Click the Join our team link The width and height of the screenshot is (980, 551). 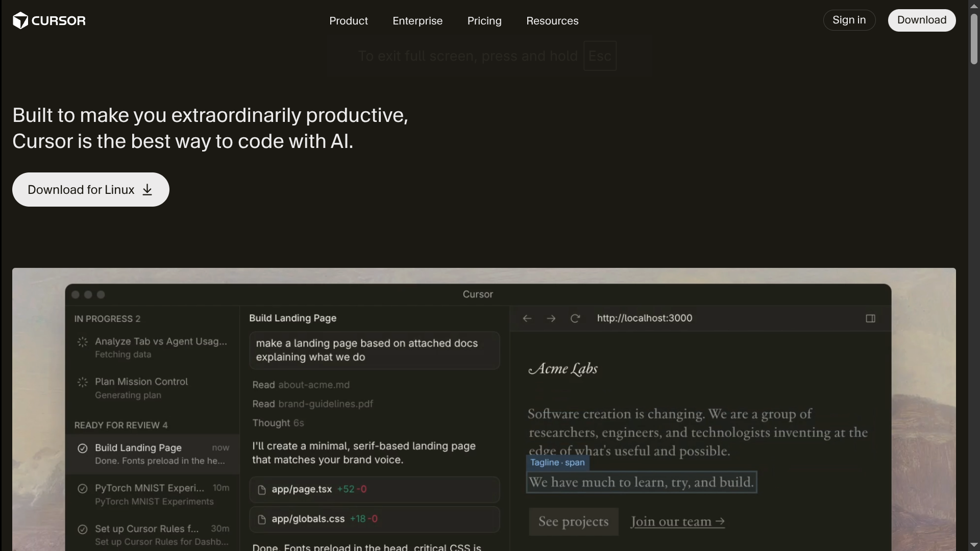click(677, 521)
